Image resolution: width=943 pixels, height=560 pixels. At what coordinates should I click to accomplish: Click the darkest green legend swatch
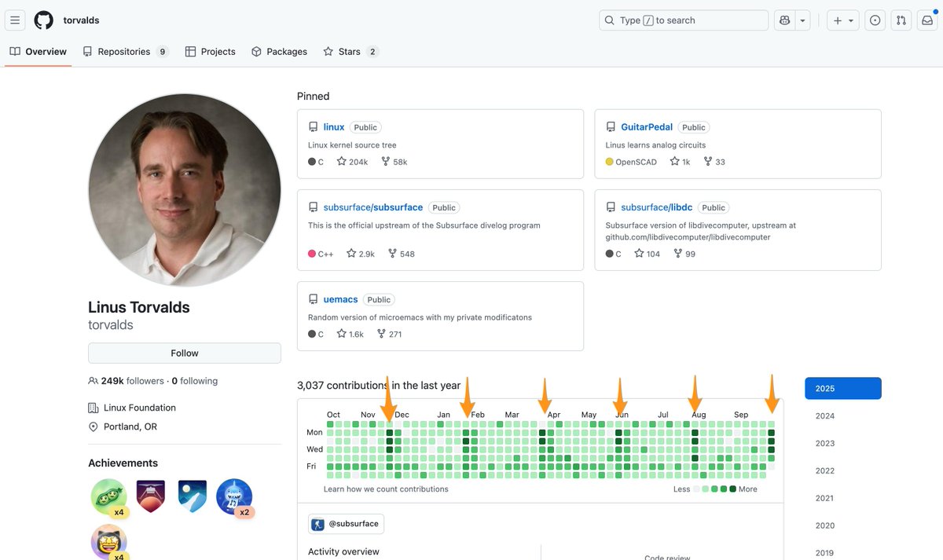click(732, 489)
